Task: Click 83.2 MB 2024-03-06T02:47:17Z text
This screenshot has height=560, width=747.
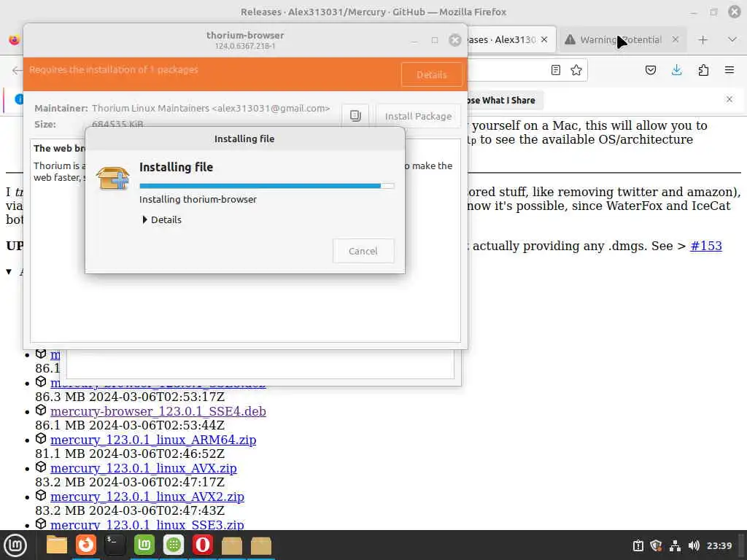Action: 130,483
